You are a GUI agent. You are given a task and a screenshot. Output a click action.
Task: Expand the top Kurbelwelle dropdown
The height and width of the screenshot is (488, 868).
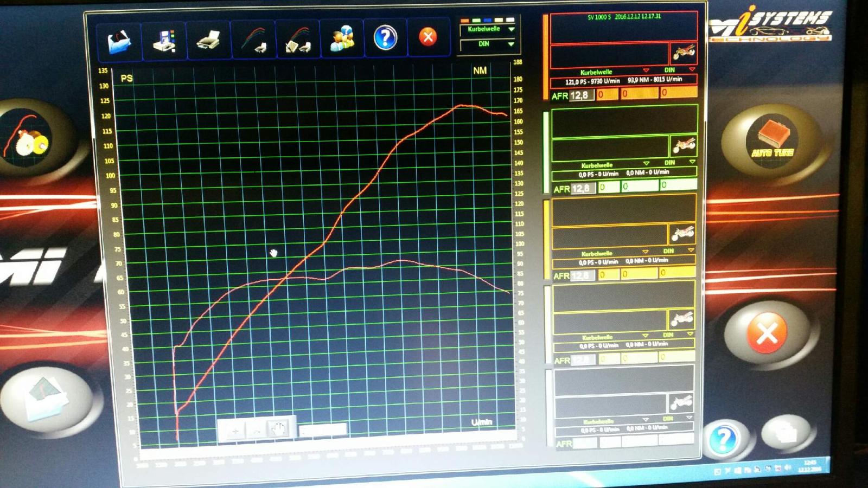click(511, 29)
